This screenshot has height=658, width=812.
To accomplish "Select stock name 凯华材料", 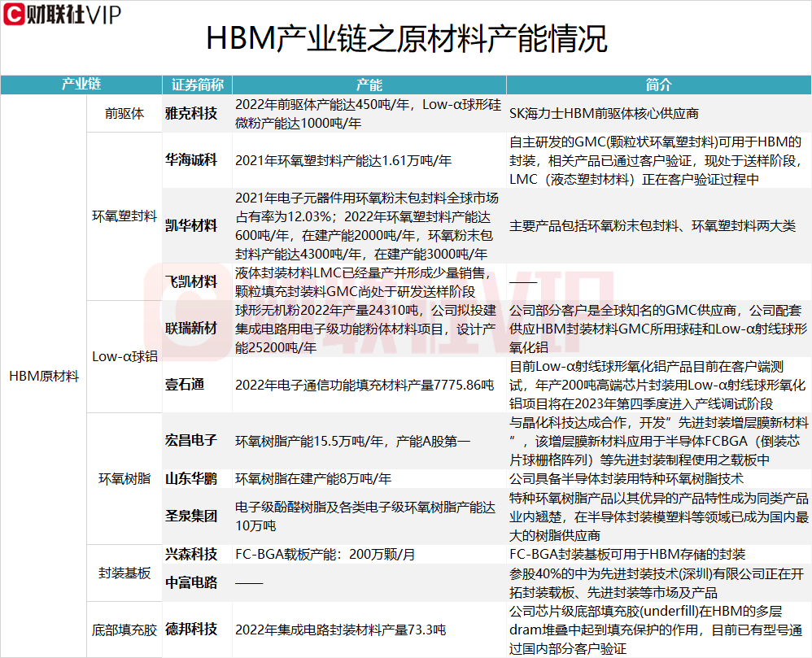I will pyautogui.click(x=191, y=226).
